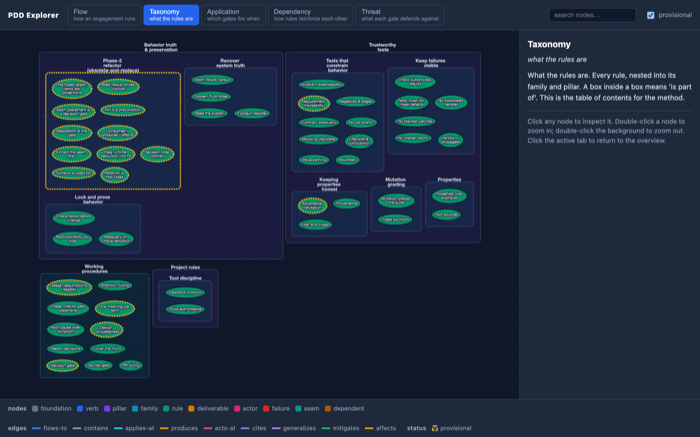
Task: Select 'Seam placement is a decision gate' node
Action: 74,112
